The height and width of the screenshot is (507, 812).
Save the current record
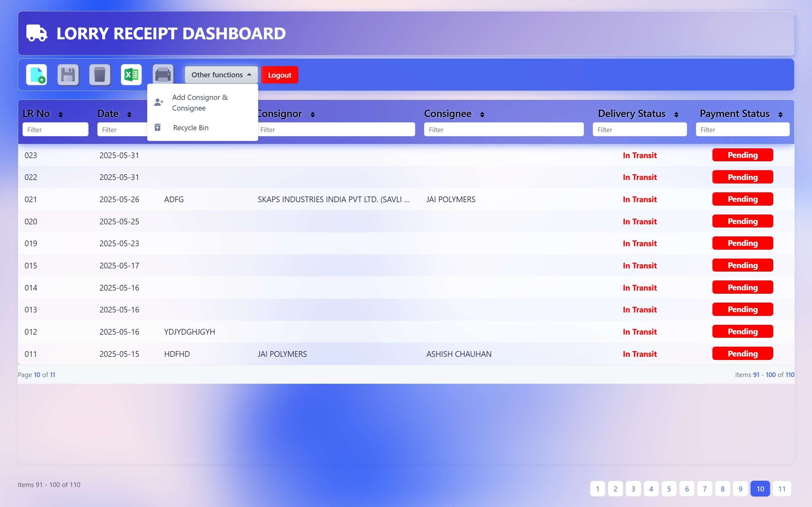[x=68, y=74]
